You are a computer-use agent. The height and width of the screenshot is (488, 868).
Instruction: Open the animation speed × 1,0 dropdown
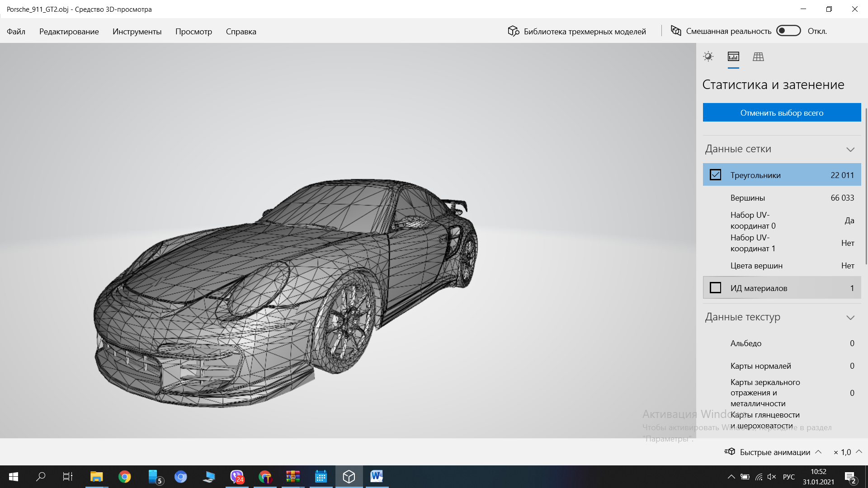pyautogui.click(x=859, y=451)
